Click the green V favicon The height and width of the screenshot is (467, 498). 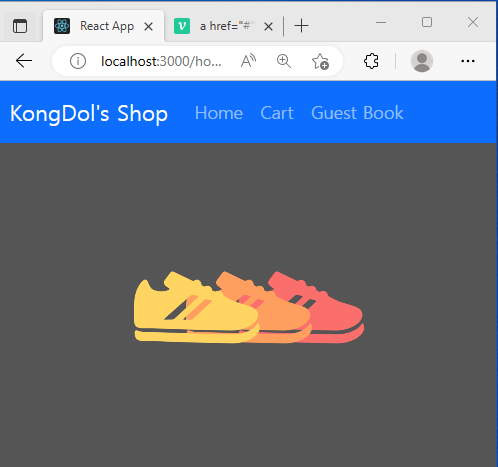(x=182, y=26)
